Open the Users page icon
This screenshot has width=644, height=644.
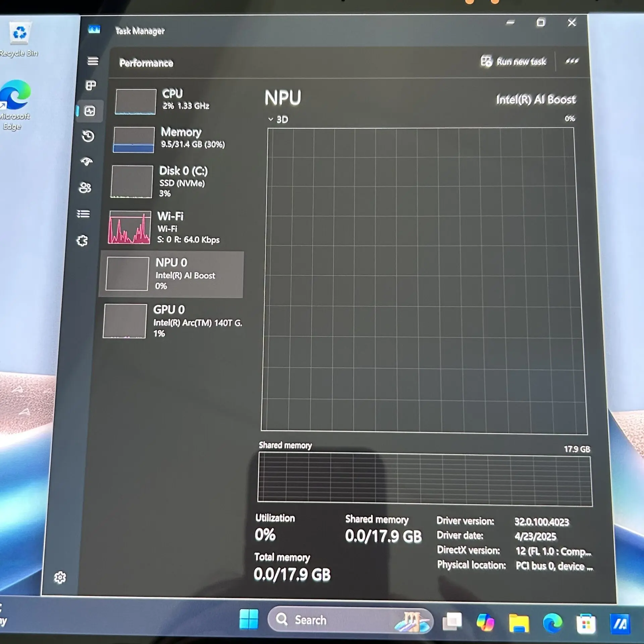click(85, 187)
